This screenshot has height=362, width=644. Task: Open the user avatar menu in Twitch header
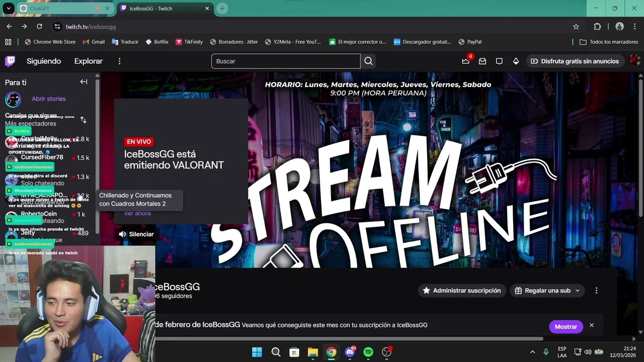click(634, 61)
